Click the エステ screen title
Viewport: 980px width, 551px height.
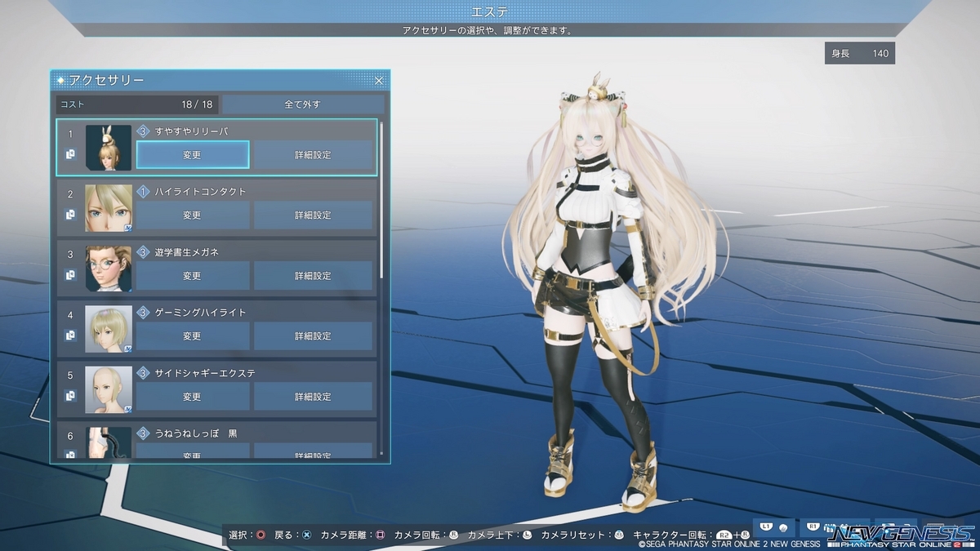point(490,11)
